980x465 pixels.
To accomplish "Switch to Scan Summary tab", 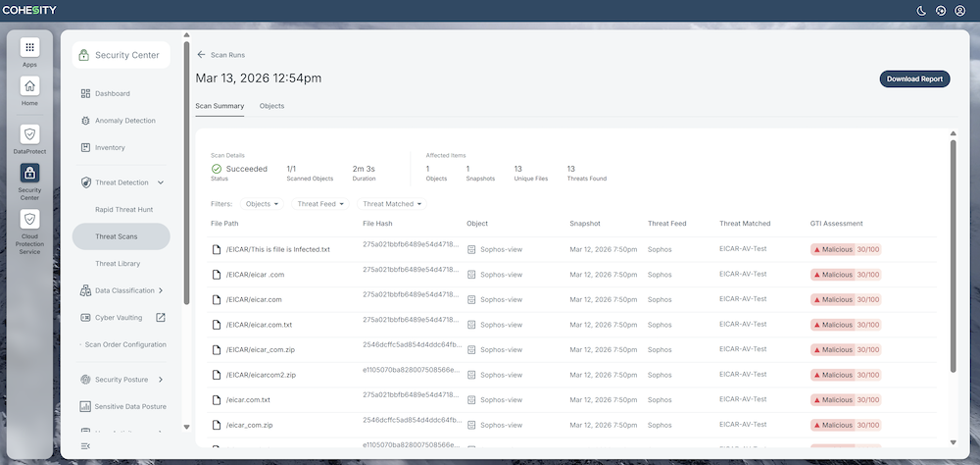I will pyautogui.click(x=220, y=106).
